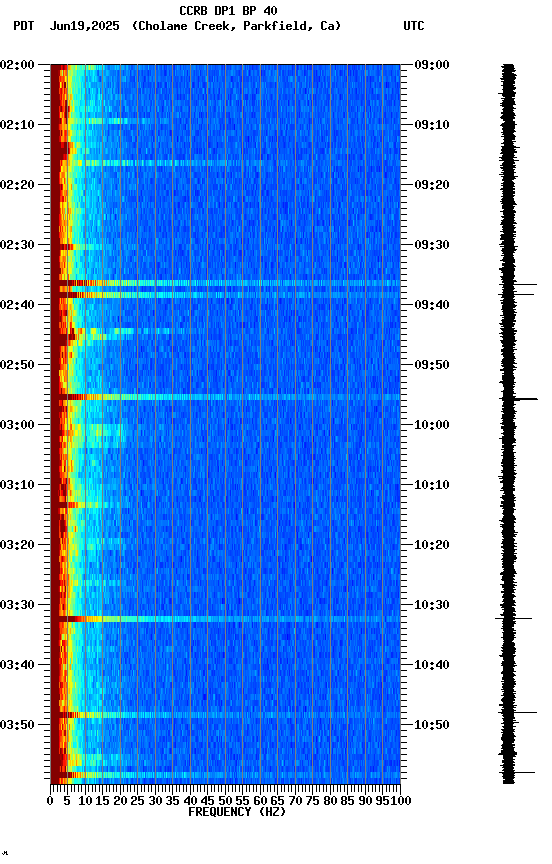Click the 02:00 PDT time label
The width and height of the screenshot is (552, 864).
pyautogui.click(x=17, y=65)
